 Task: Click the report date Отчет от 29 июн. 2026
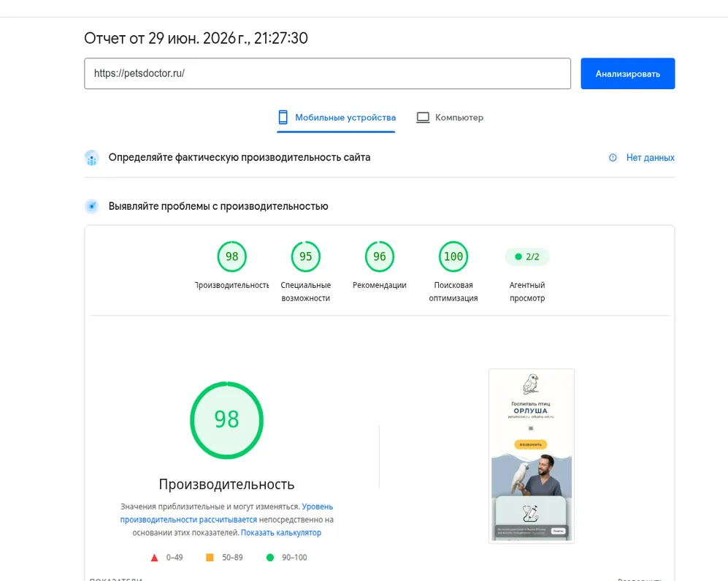(x=196, y=38)
